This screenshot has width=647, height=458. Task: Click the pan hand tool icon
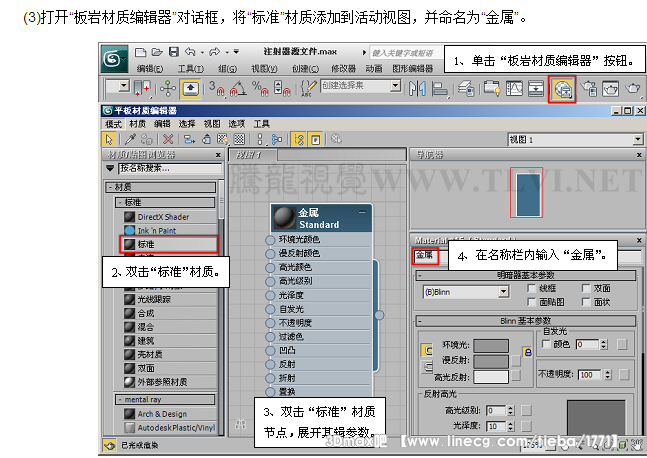(638, 444)
